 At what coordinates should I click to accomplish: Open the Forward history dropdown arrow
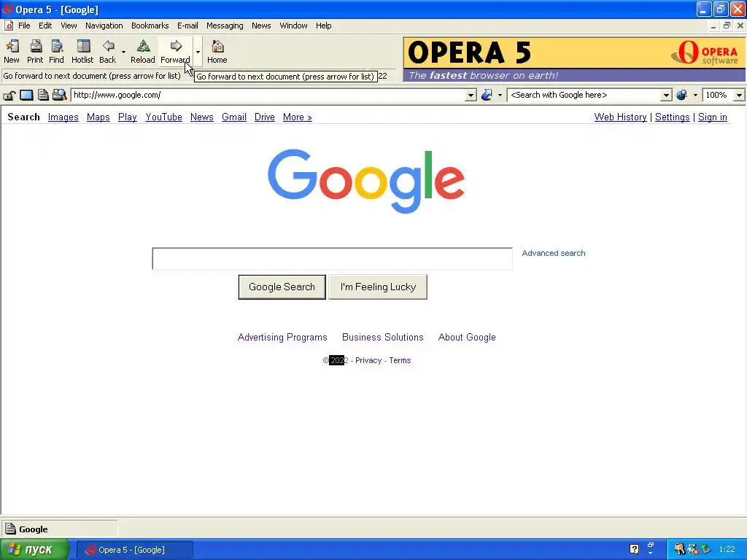pyautogui.click(x=198, y=52)
